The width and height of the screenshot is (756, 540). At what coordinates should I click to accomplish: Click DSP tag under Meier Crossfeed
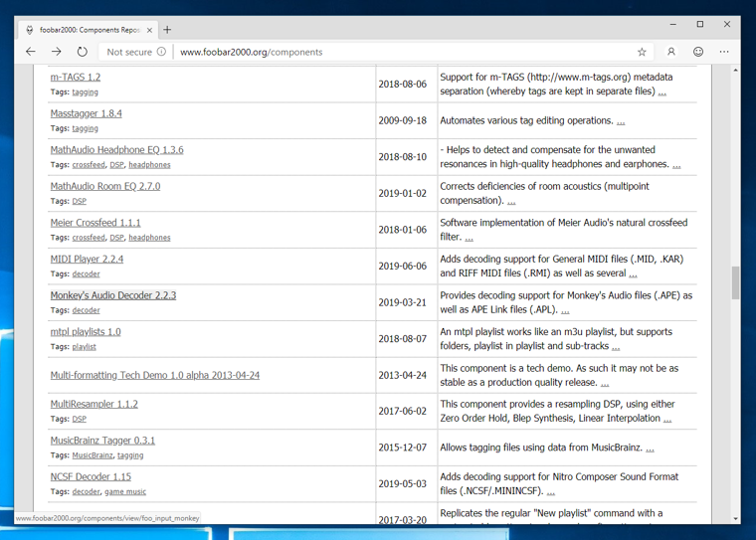[x=116, y=238]
